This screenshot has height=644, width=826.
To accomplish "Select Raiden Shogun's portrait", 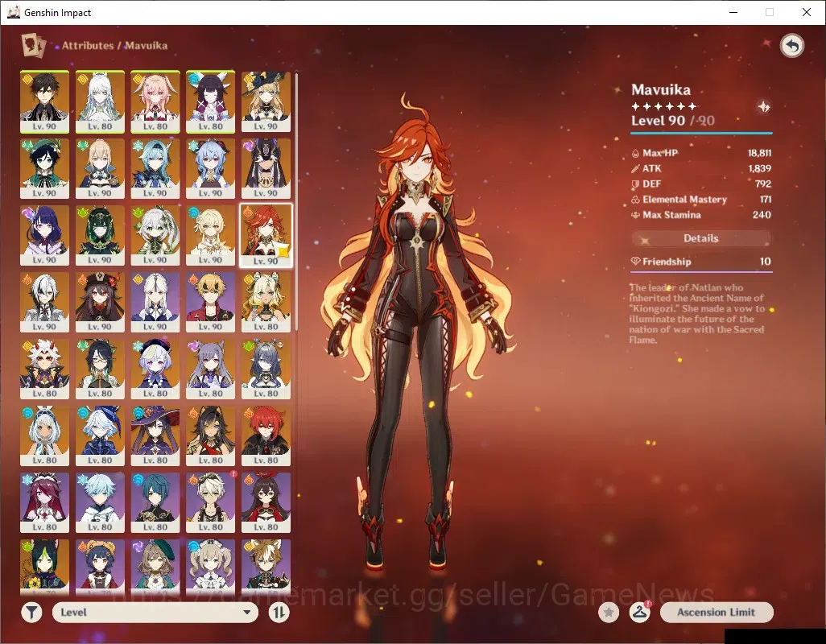I will click(x=45, y=235).
